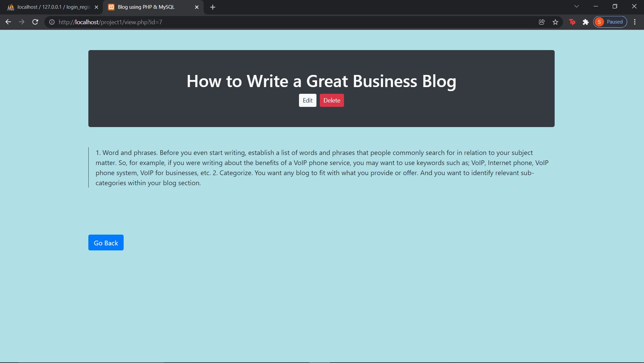
Task: Click the share page icon
Action: (x=542, y=22)
